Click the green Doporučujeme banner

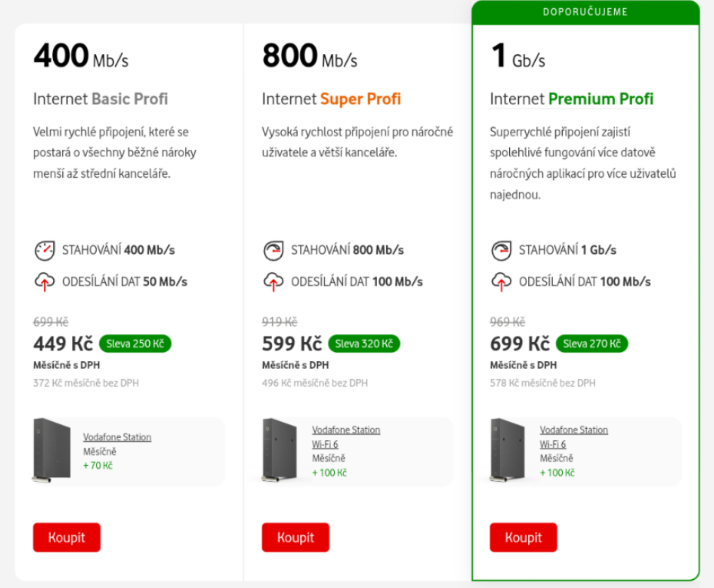pyautogui.click(x=586, y=12)
